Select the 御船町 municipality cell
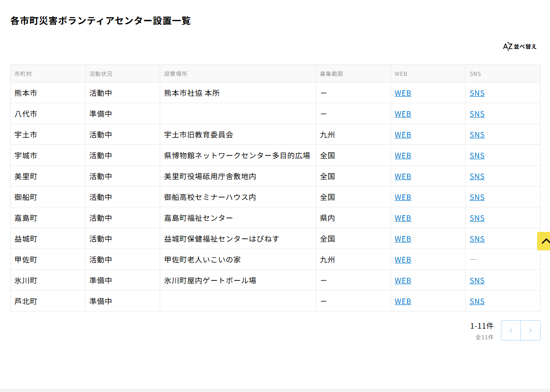Image resolution: width=550 pixels, height=392 pixels. 48,197
